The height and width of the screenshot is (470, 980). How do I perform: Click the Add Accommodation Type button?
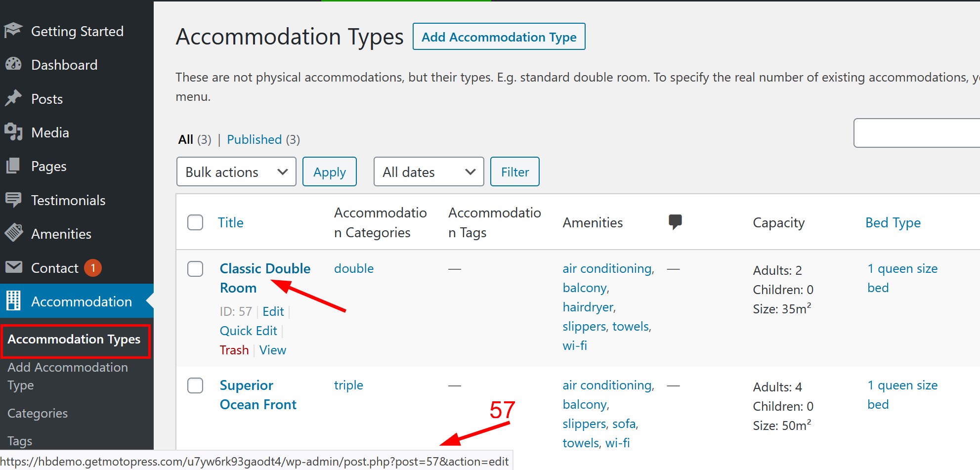click(499, 37)
